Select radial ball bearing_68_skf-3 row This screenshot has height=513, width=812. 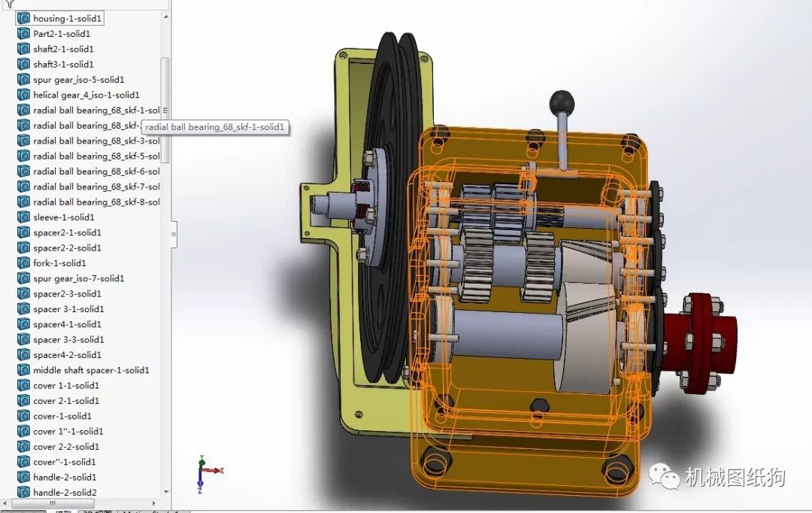[96, 141]
